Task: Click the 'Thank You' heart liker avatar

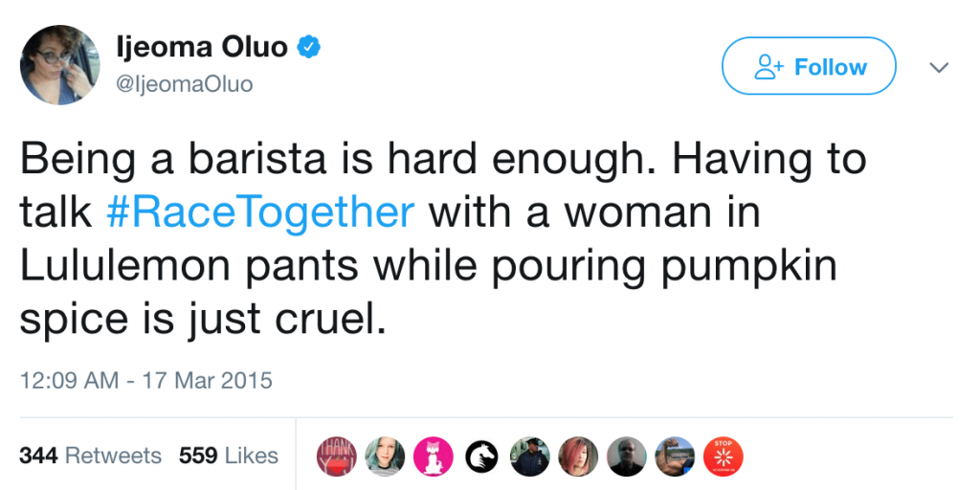Action: [336, 456]
